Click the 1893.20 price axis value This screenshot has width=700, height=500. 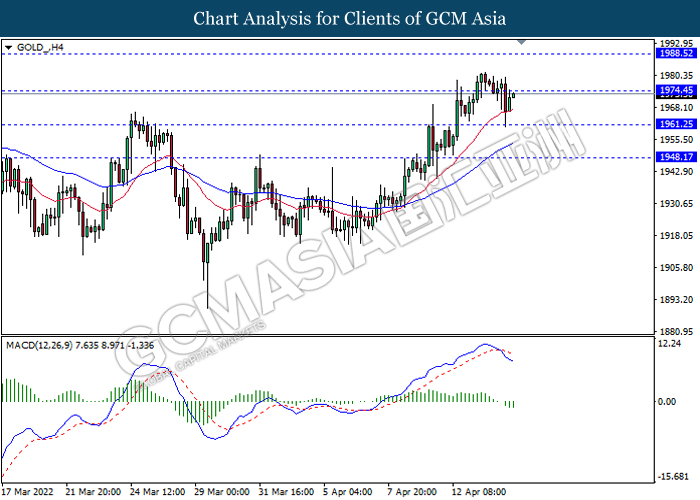[x=676, y=300]
